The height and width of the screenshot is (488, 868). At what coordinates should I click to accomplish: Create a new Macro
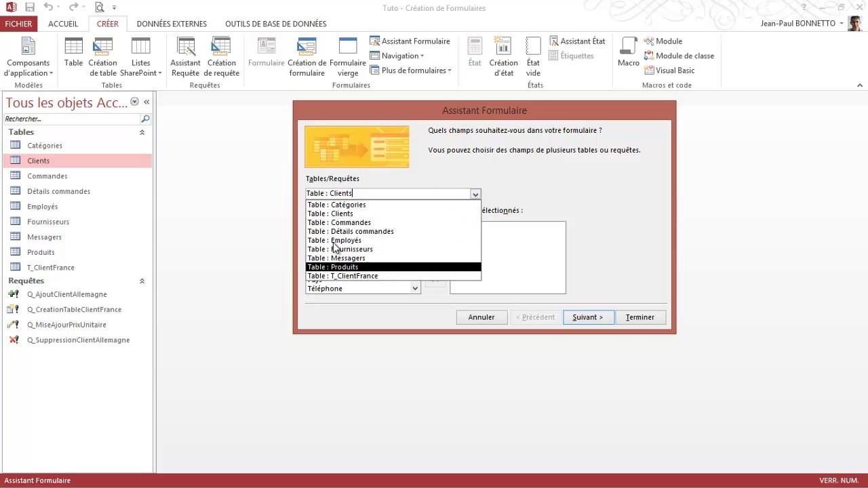pyautogui.click(x=629, y=53)
